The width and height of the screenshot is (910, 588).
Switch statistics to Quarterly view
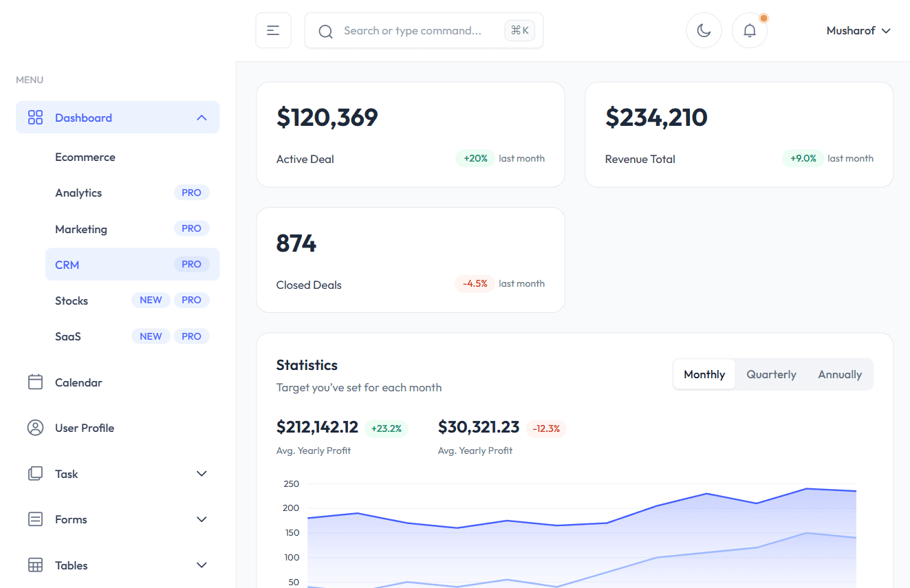pos(771,374)
